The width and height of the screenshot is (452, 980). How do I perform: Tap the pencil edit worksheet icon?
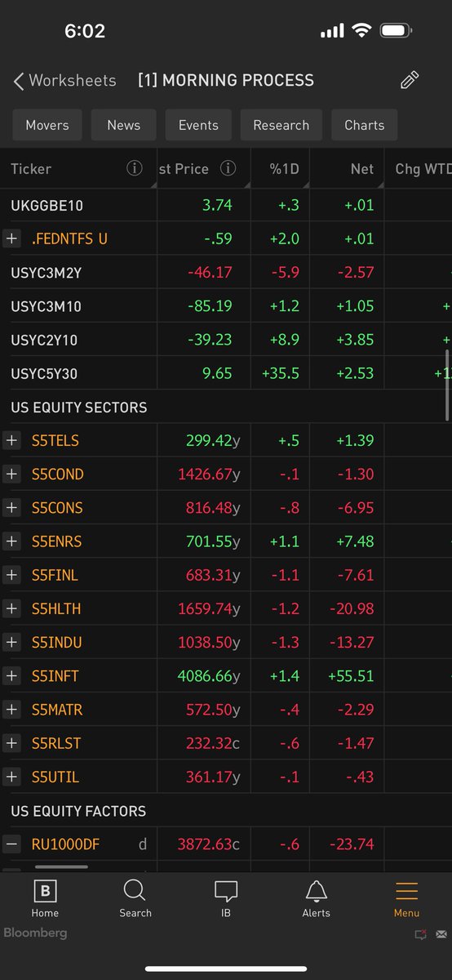coord(410,80)
